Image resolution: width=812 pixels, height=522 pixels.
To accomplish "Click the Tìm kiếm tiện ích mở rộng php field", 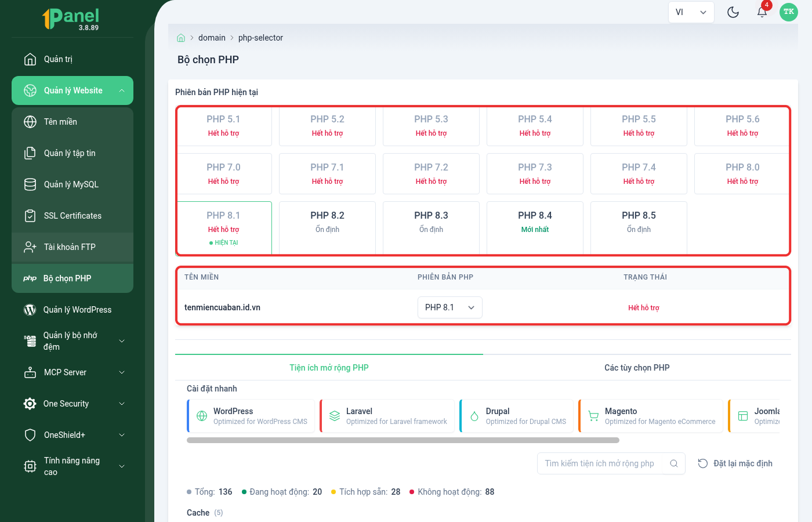I will (611, 463).
